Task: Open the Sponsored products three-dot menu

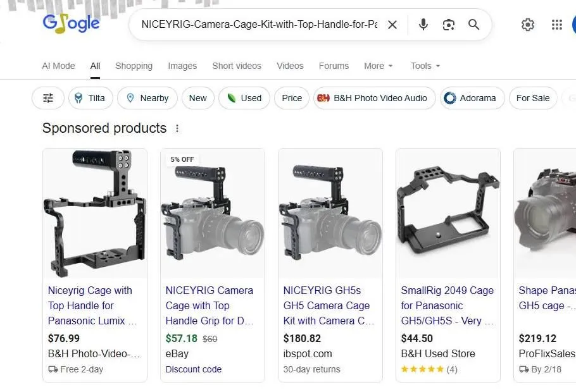Action: click(x=177, y=128)
